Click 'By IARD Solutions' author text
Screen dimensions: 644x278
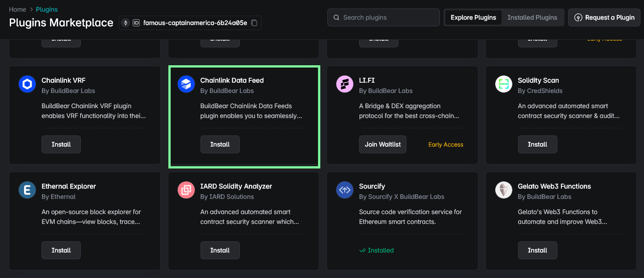point(227,197)
